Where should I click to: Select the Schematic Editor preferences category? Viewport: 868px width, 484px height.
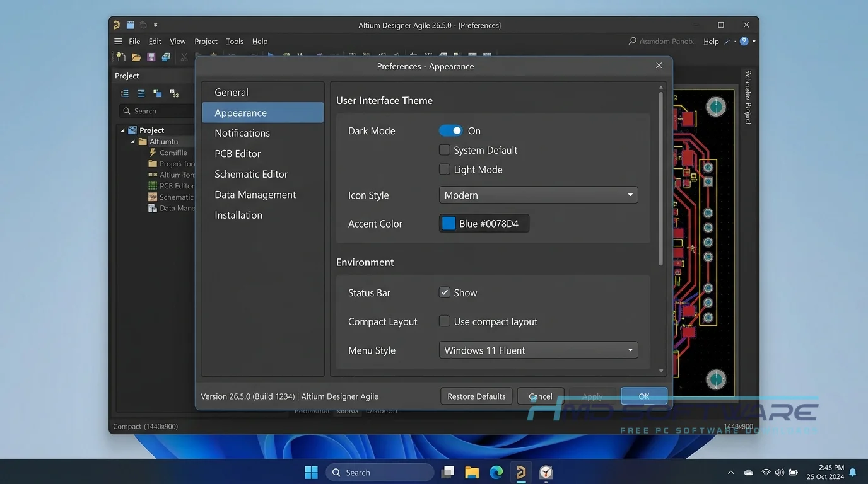pos(262,174)
